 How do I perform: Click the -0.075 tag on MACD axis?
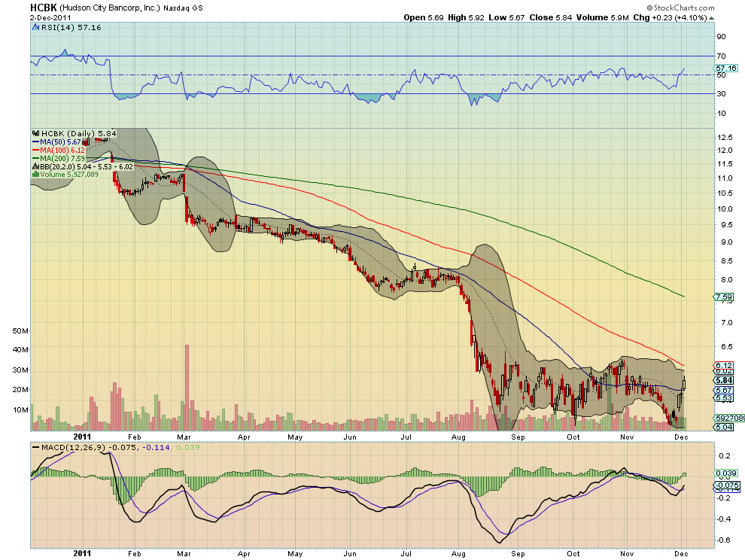pos(726,485)
